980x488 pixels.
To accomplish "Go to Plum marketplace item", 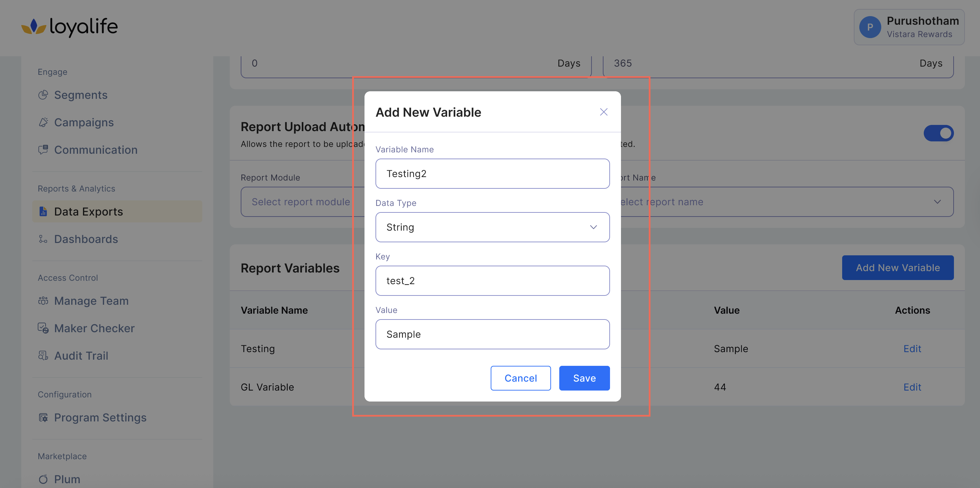I will (x=67, y=479).
